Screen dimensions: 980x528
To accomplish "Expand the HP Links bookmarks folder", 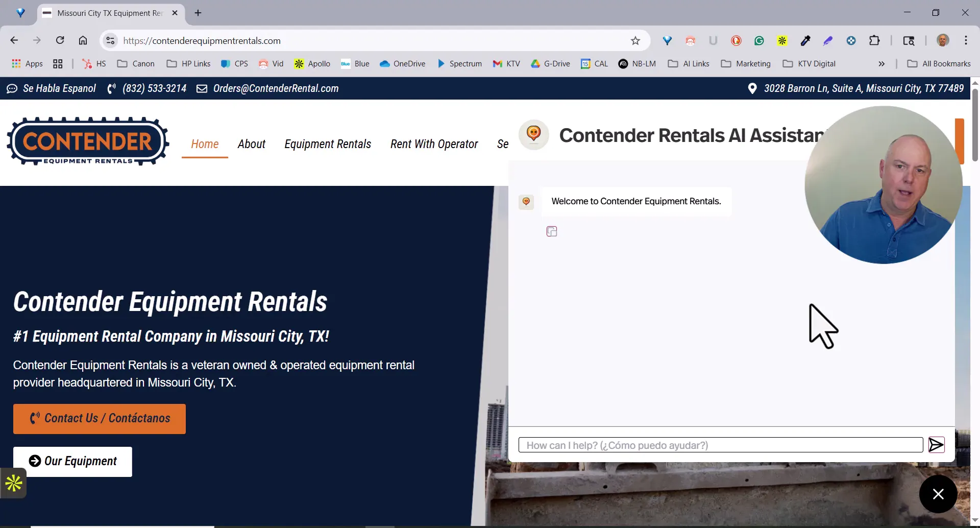I will [x=188, y=64].
